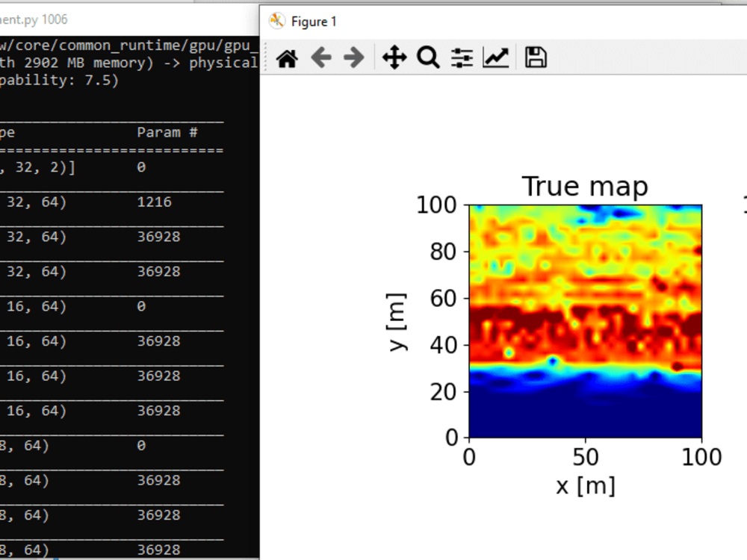
Task: Select the zoom-to-rectangle magnifier icon
Action: (427, 56)
